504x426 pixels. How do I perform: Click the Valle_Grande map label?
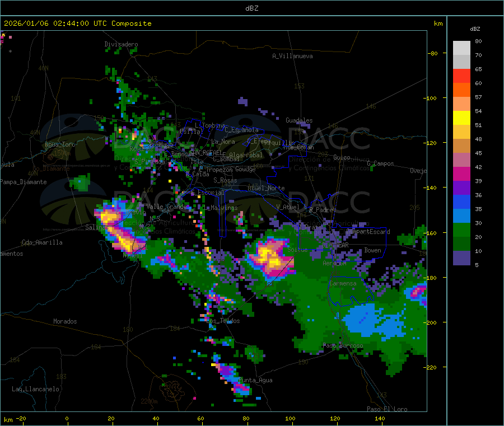tap(166, 206)
